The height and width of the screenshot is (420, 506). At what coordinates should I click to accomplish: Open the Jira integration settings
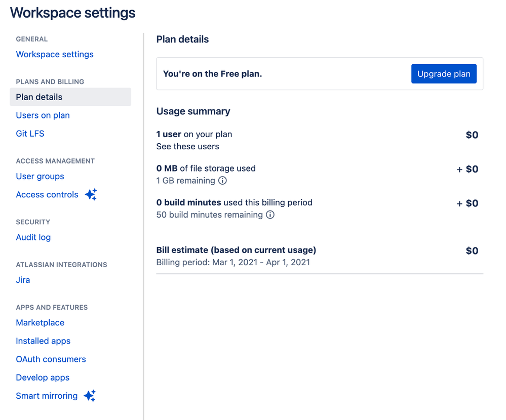click(x=23, y=280)
